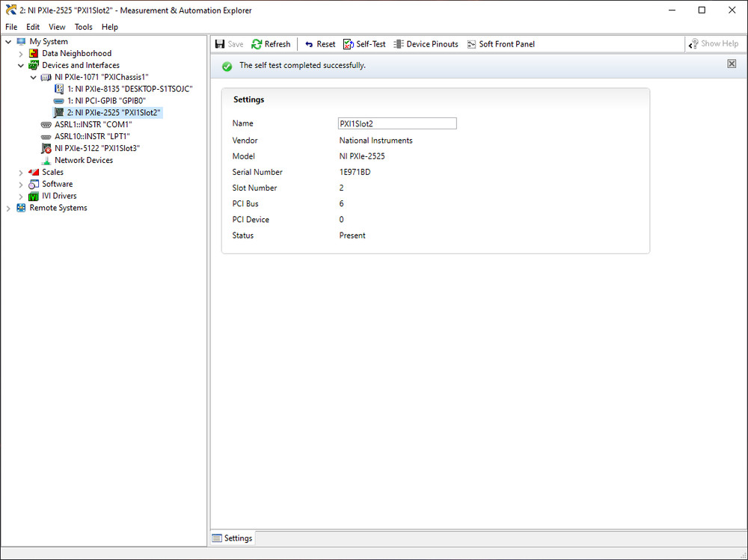Image resolution: width=748 pixels, height=560 pixels.
Task: Click the Devices and Interfaces icon
Action: (34, 65)
